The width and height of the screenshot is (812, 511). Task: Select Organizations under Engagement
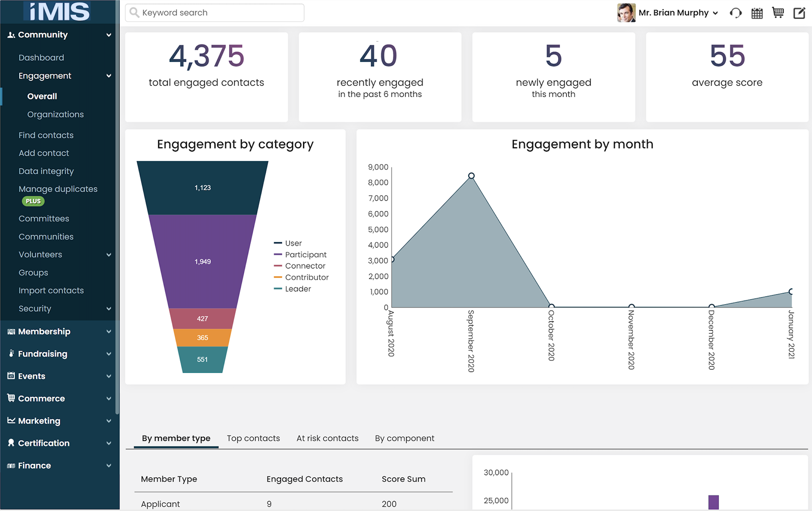(x=55, y=114)
